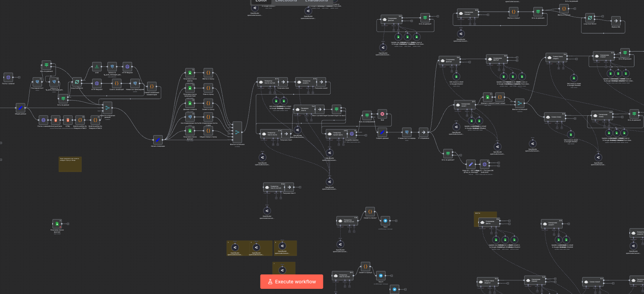Click the Extract post texts HTML node
The height and width of the screenshot is (294, 644).
[55, 120]
